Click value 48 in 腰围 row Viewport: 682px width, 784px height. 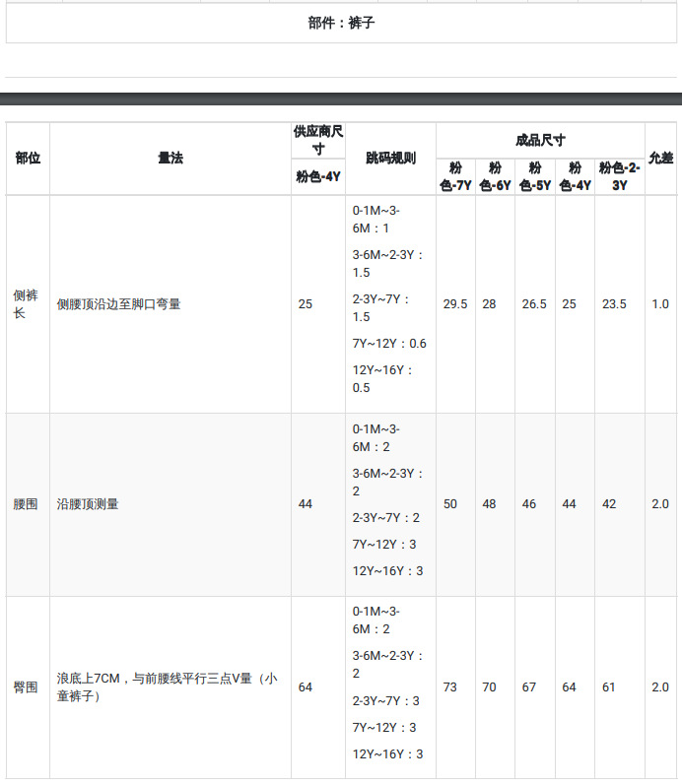point(489,504)
